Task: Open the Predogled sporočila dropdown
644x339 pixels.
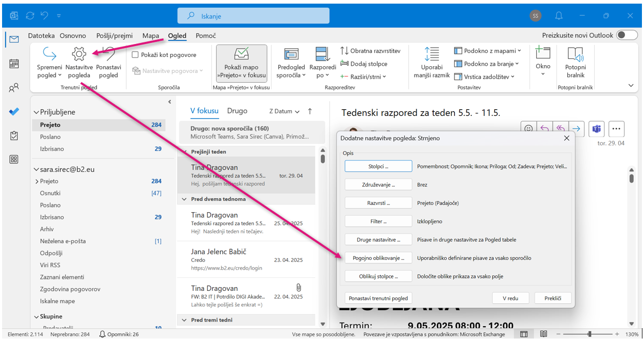Action: [291, 62]
